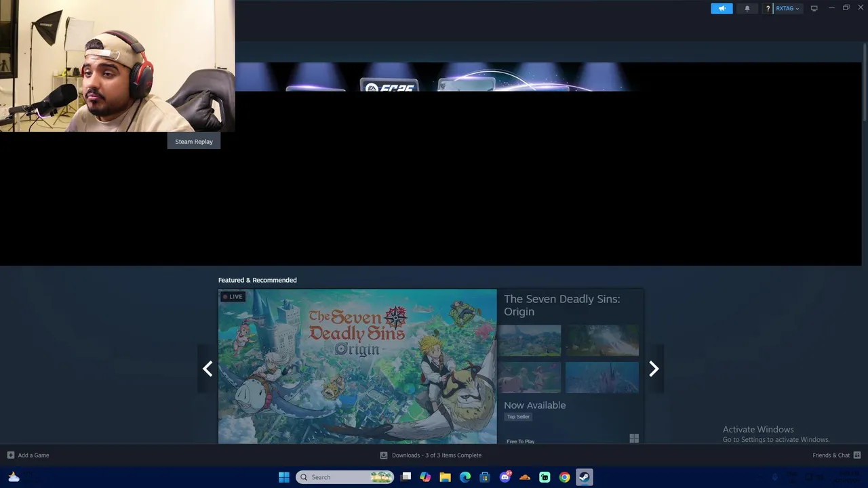Click the weather widget on taskbar
Image resolution: width=868 pixels, height=488 pixels.
(x=14, y=477)
